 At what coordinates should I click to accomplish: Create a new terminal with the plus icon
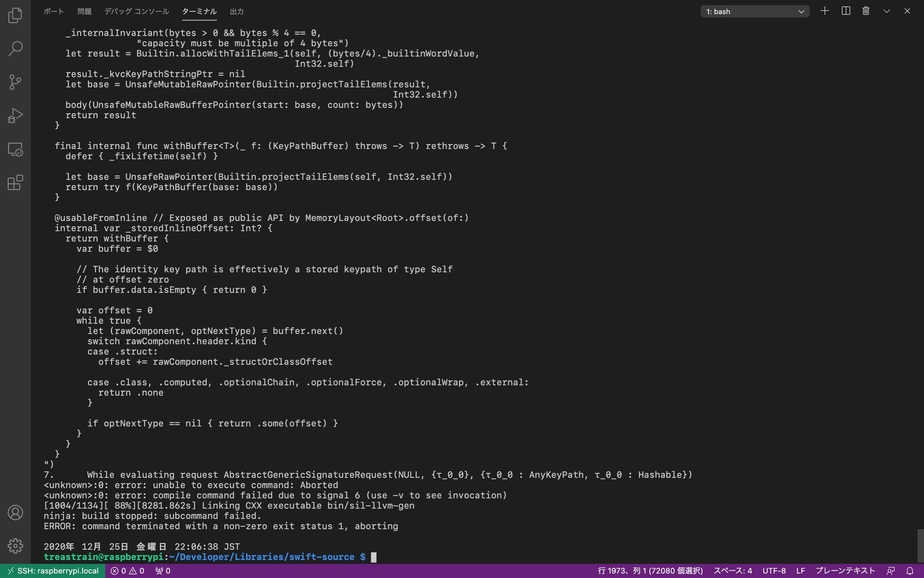[825, 11]
